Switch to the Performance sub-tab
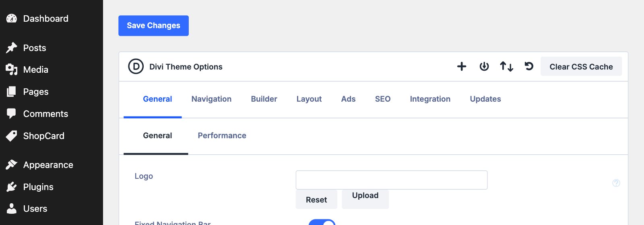Image resolution: width=644 pixels, height=225 pixels. coord(222,136)
